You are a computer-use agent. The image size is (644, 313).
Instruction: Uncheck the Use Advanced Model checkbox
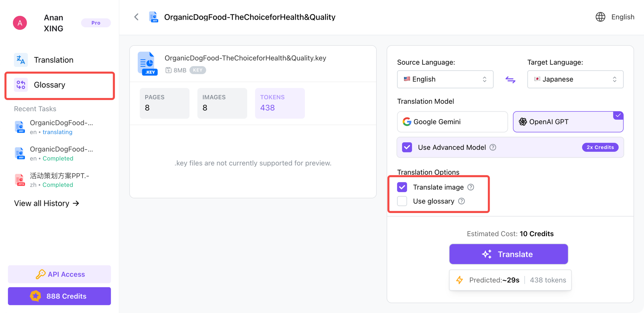coord(407,147)
